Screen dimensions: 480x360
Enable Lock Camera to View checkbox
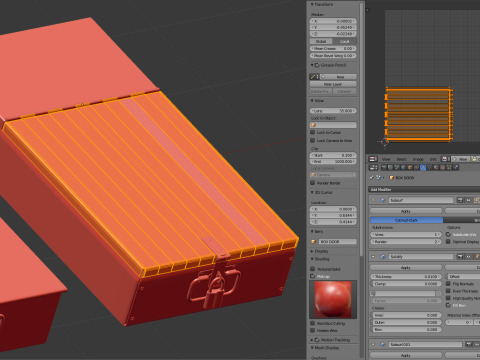[x=313, y=140]
